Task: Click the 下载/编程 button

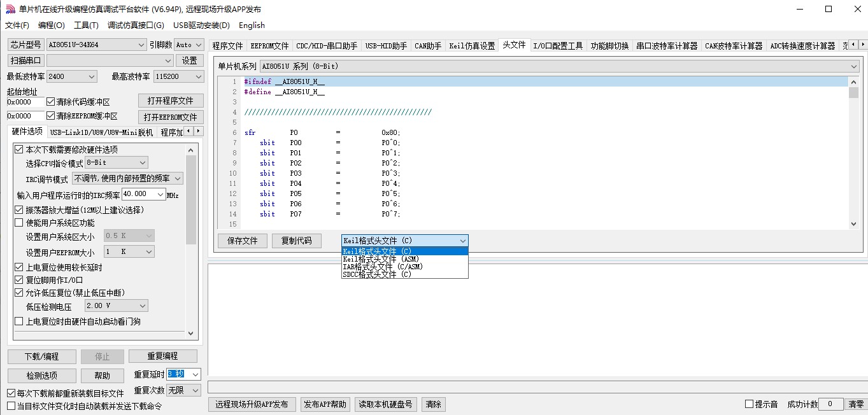Action: click(42, 356)
